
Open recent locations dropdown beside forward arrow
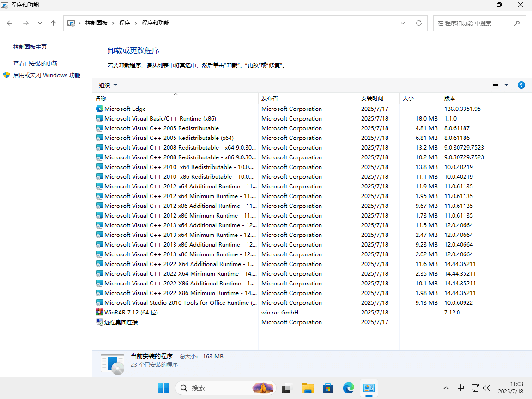[40, 23]
